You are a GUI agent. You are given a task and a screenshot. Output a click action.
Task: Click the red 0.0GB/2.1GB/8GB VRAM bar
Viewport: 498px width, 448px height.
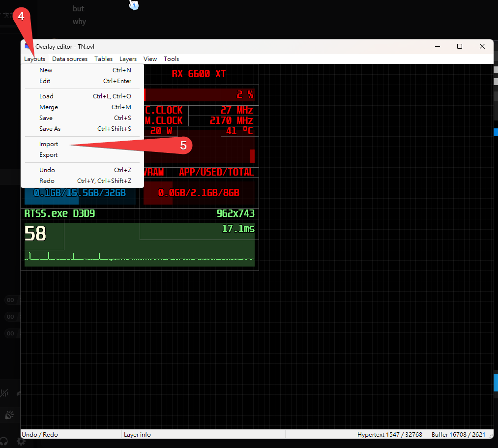[x=199, y=193]
